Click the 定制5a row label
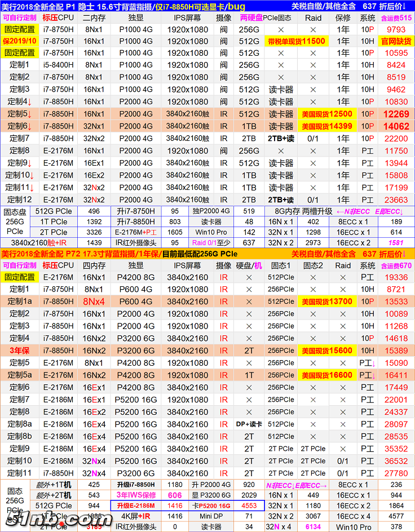This screenshot has width=415, height=532. [x=20, y=375]
